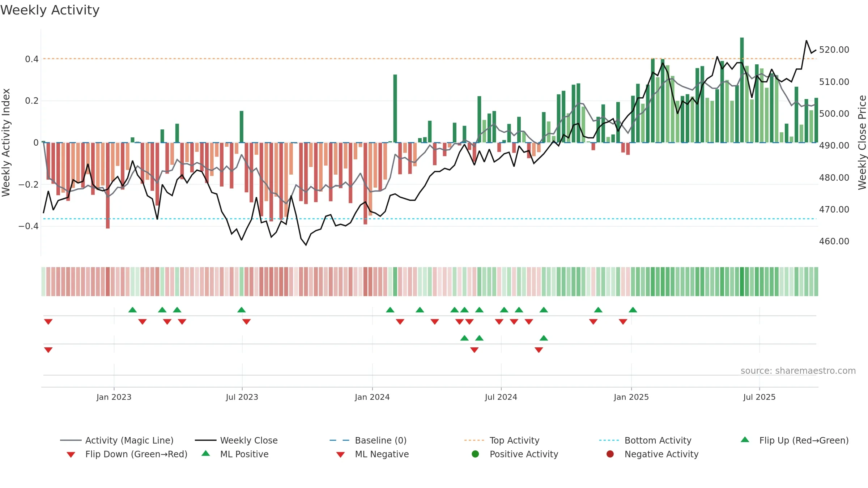
Task: Toggle Bottom Activity legend entry
Action: click(645, 440)
